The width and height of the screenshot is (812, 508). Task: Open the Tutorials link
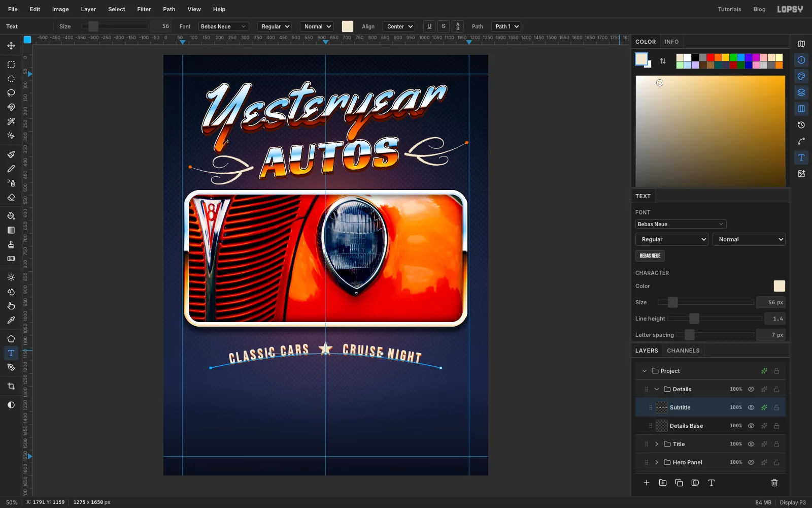pos(729,9)
